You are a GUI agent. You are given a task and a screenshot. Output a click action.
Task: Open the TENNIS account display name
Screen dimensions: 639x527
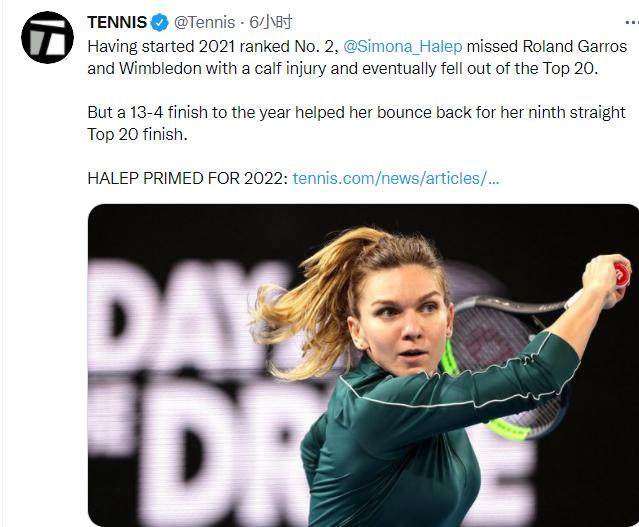116,22
